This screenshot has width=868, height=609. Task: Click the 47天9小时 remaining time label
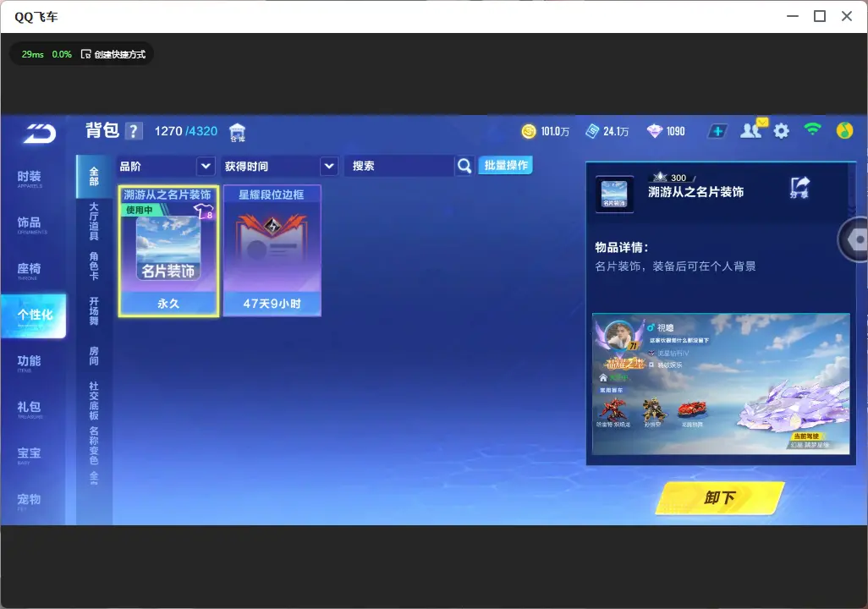tap(272, 304)
